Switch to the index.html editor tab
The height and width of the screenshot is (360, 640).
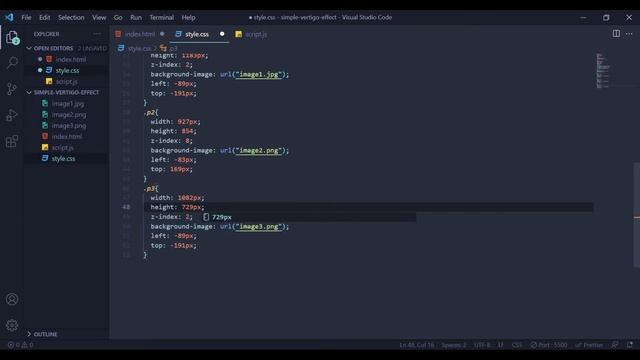pos(140,34)
